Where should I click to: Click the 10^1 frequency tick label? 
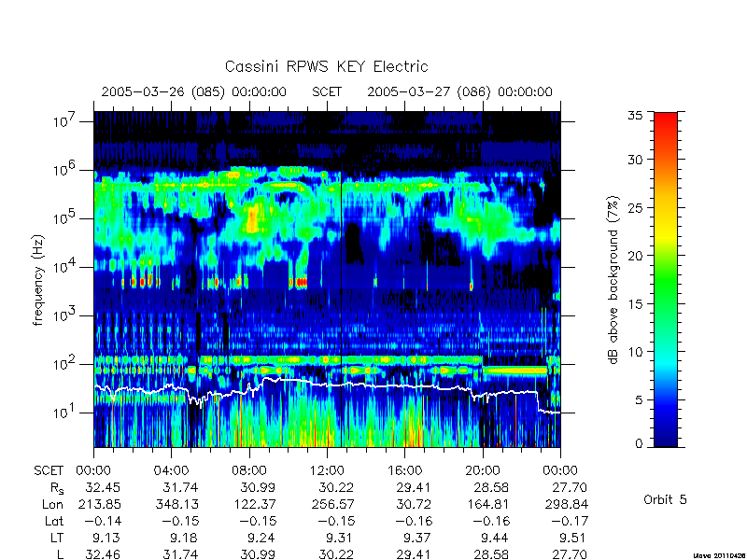click(65, 413)
